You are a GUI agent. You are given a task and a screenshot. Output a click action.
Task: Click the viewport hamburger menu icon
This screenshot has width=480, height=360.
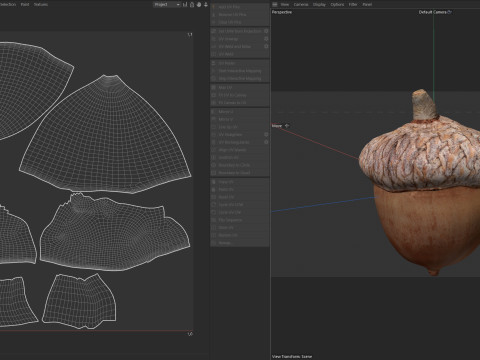pos(275,4)
